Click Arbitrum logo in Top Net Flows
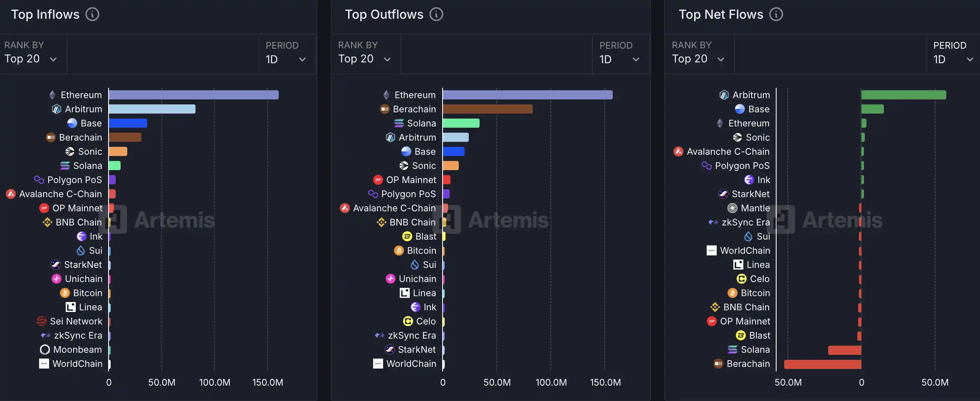 pyautogui.click(x=724, y=95)
